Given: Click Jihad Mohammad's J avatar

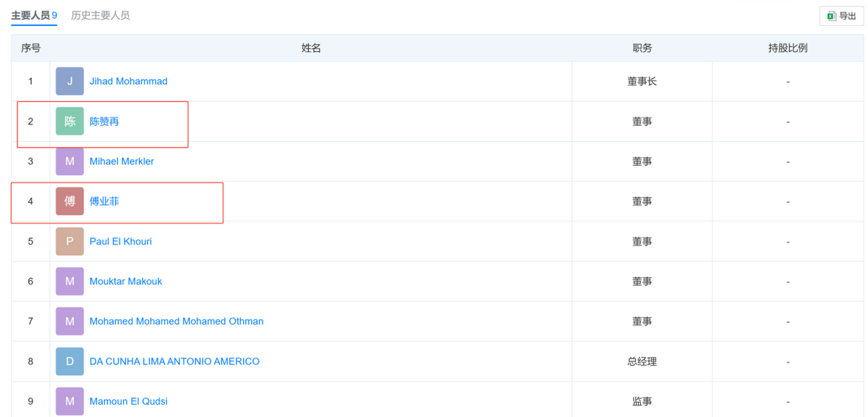Looking at the screenshot, I should tap(69, 81).
